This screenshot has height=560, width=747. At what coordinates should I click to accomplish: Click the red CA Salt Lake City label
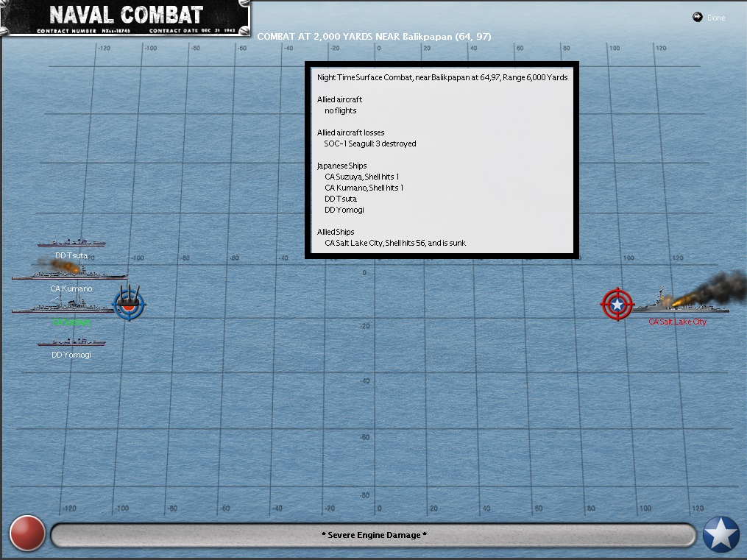tap(677, 322)
